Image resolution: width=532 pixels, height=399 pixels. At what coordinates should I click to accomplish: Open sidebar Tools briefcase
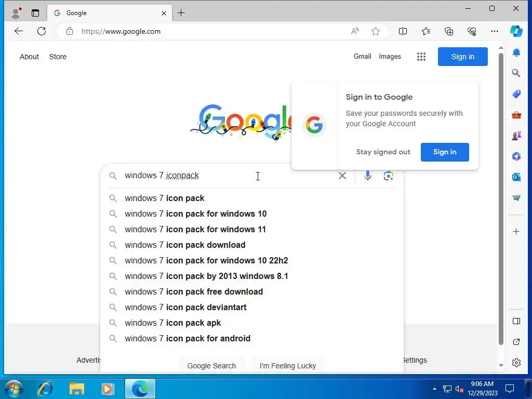click(x=516, y=115)
